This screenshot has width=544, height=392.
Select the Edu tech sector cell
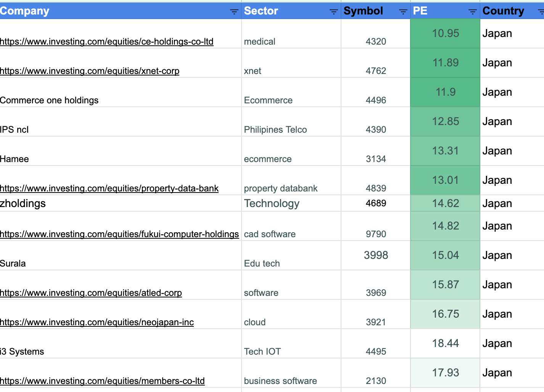[x=291, y=255]
